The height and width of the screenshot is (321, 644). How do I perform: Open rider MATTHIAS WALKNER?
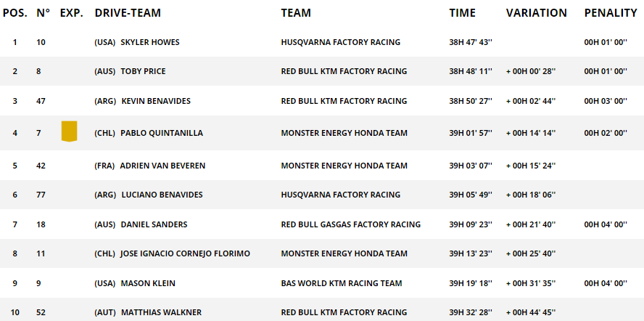pos(161,312)
